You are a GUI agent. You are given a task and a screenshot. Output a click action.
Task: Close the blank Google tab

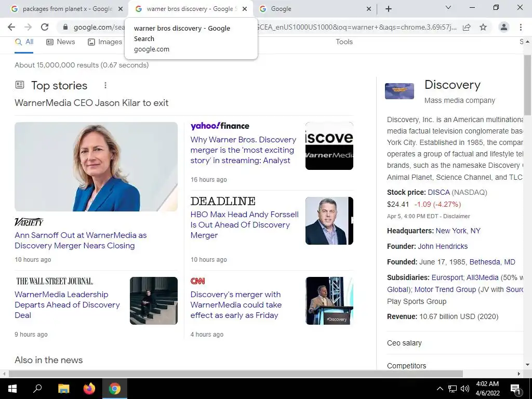(369, 9)
